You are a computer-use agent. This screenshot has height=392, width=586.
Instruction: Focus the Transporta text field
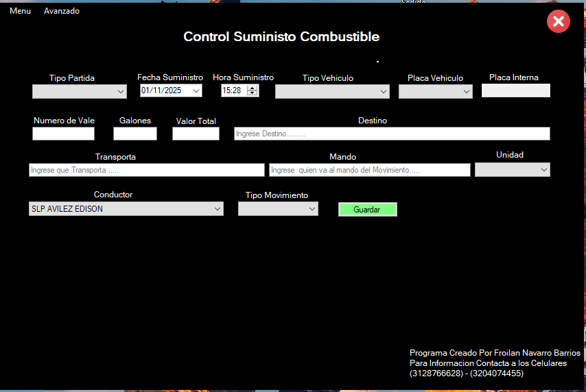146,170
